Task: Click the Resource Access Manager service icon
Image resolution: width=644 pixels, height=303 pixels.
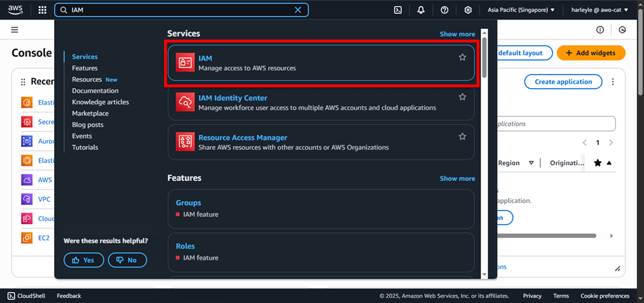Action: (x=185, y=142)
